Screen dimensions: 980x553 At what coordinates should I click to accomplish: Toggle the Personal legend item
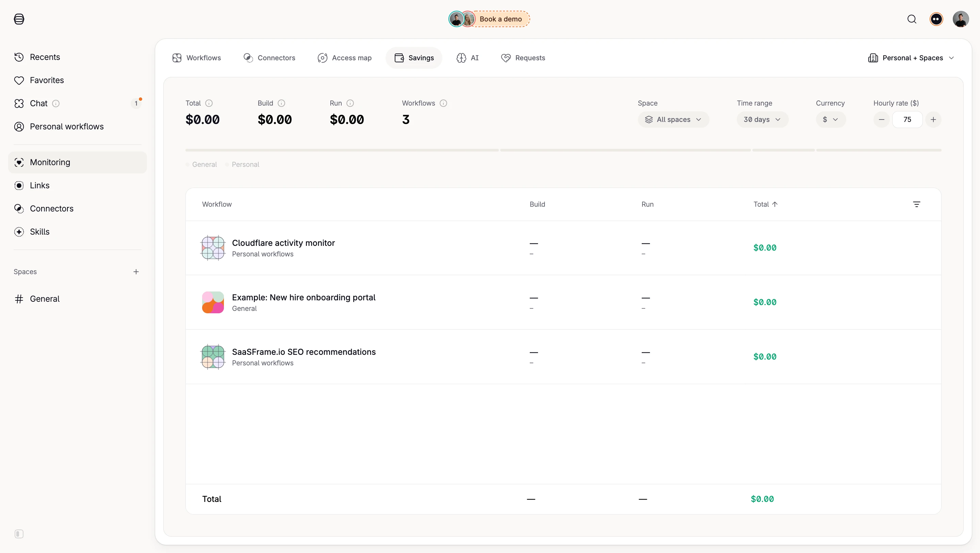[x=242, y=164]
